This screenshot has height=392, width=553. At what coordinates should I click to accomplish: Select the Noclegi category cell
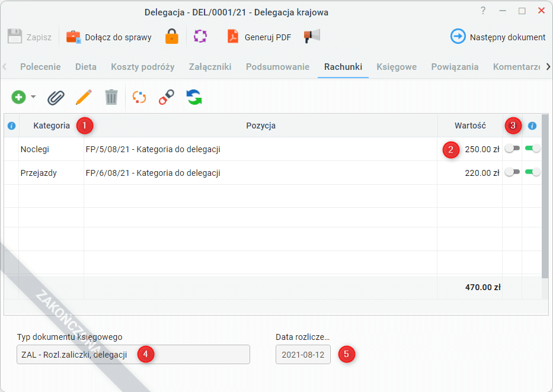click(x=51, y=149)
